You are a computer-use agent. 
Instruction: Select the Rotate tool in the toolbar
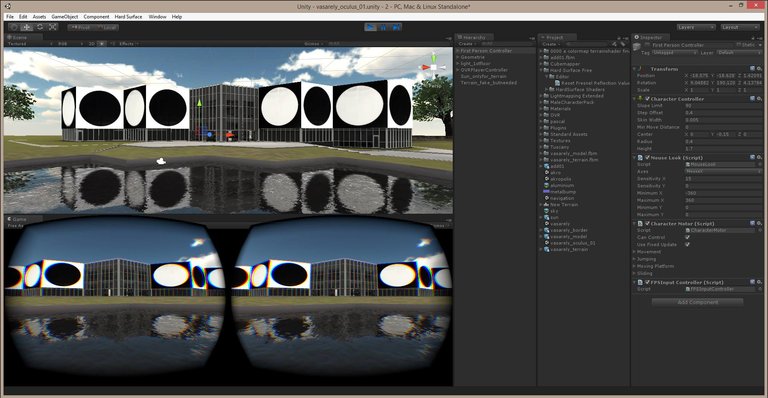tap(40, 27)
